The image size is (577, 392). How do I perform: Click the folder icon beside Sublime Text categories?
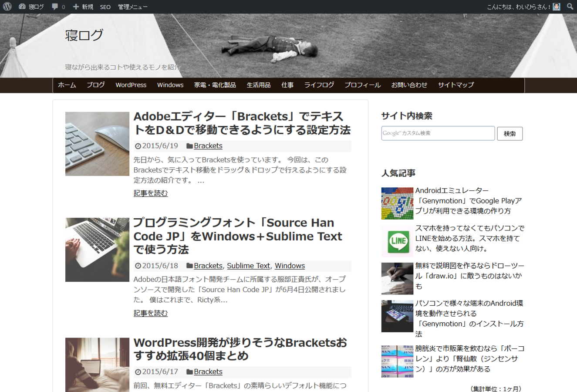tap(189, 266)
